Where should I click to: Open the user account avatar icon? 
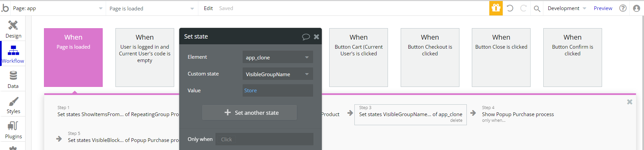coord(636,8)
